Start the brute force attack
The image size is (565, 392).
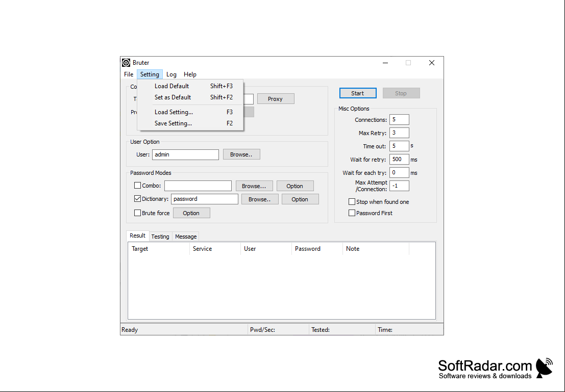(358, 93)
